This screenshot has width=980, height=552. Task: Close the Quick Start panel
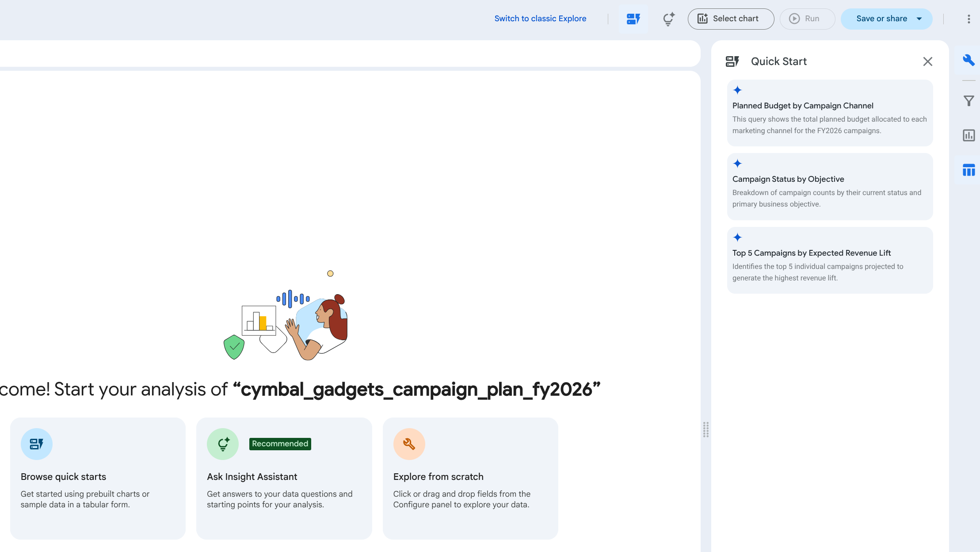927,61
